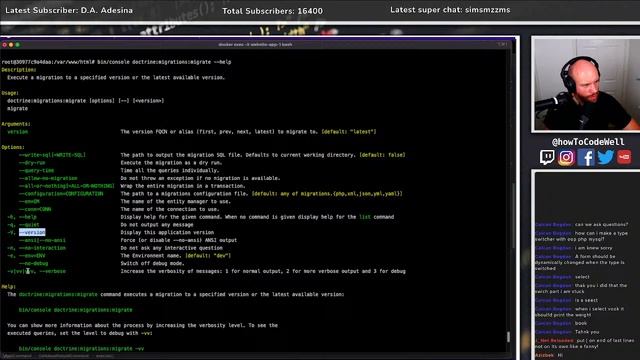Screen dimensions: 640x360
Task: Click 'Latest Subscriber: D.A. Adesina' text
Action: (69, 10)
